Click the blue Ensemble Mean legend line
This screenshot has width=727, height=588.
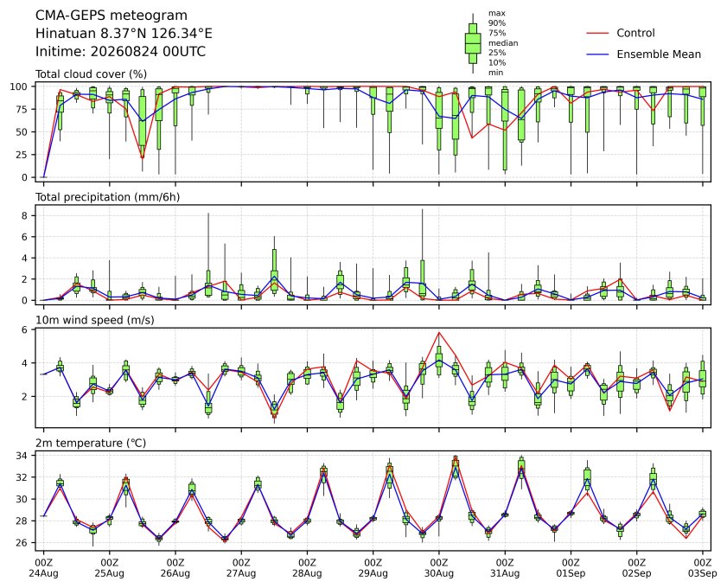pyautogui.click(x=597, y=54)
